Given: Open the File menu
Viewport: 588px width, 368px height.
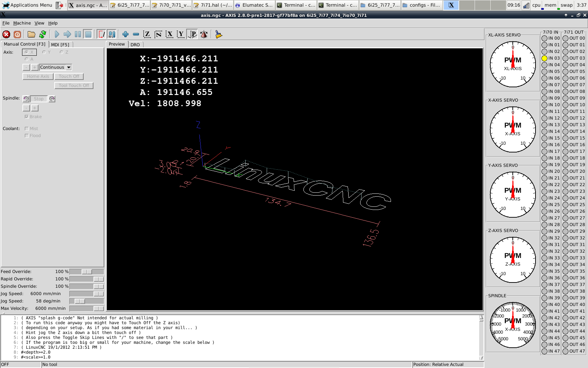Looking at the screenshot, I should coord(6,23).
